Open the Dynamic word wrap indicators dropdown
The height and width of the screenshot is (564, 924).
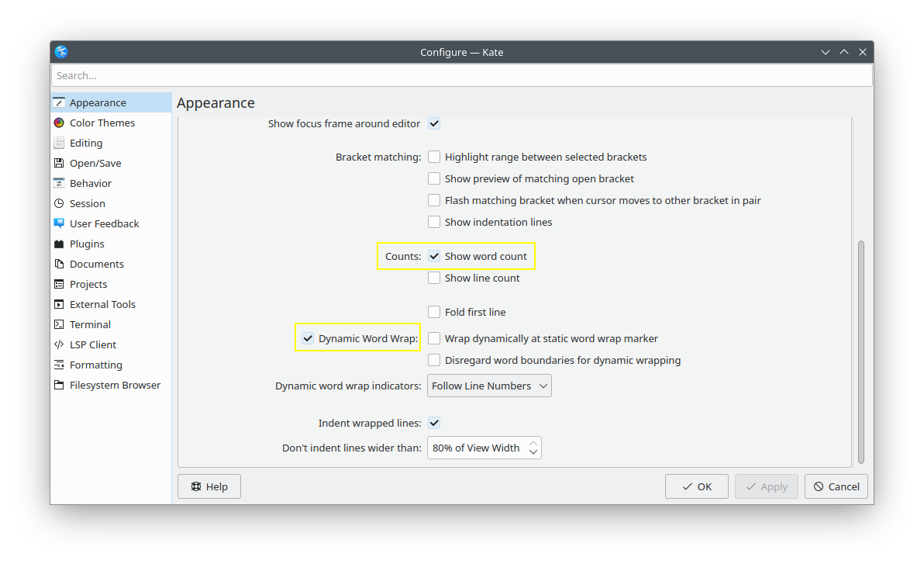[x=489, y=386]
